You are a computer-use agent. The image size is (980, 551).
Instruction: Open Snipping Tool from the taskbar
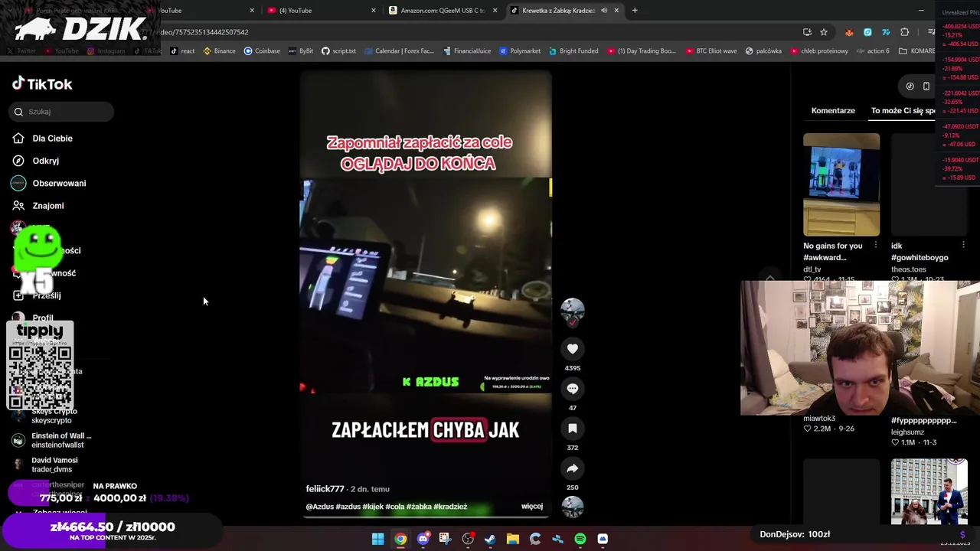click(445, 539)
